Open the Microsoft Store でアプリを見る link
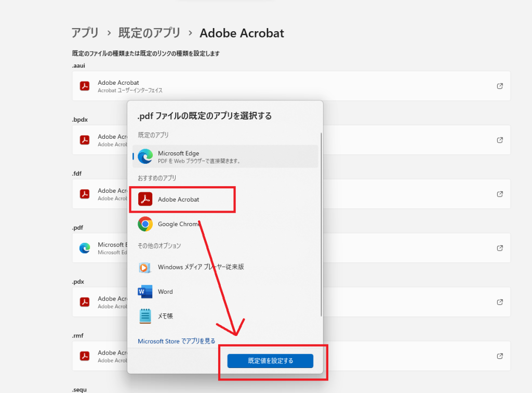This screenshot has height=393, width=532. coord(177,341)
